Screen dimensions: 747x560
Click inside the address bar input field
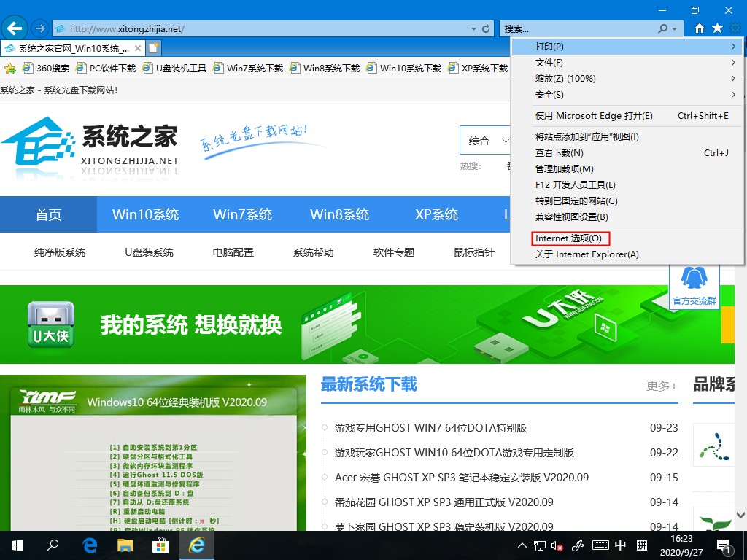(x=255, y=28)
